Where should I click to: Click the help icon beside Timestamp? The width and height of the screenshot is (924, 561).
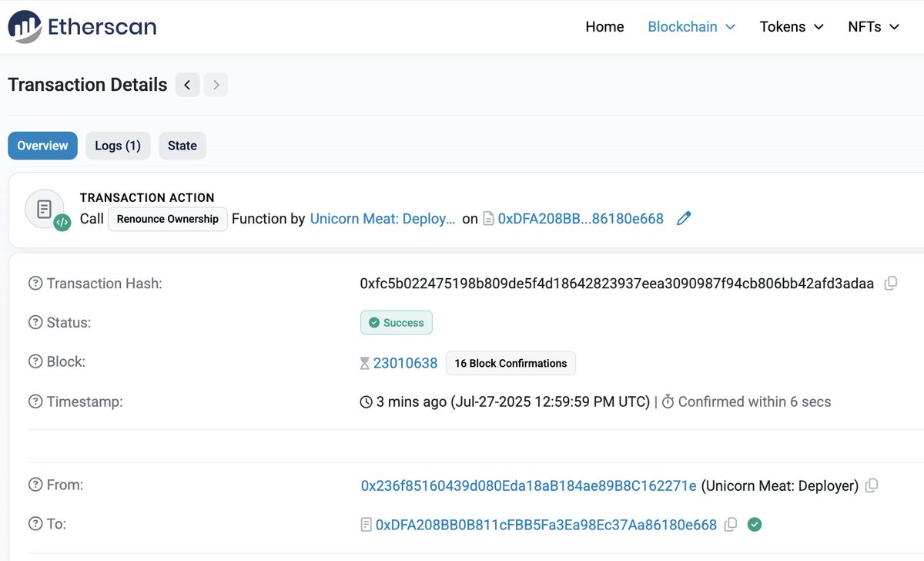pyautogui.click(x=35, y=401)
